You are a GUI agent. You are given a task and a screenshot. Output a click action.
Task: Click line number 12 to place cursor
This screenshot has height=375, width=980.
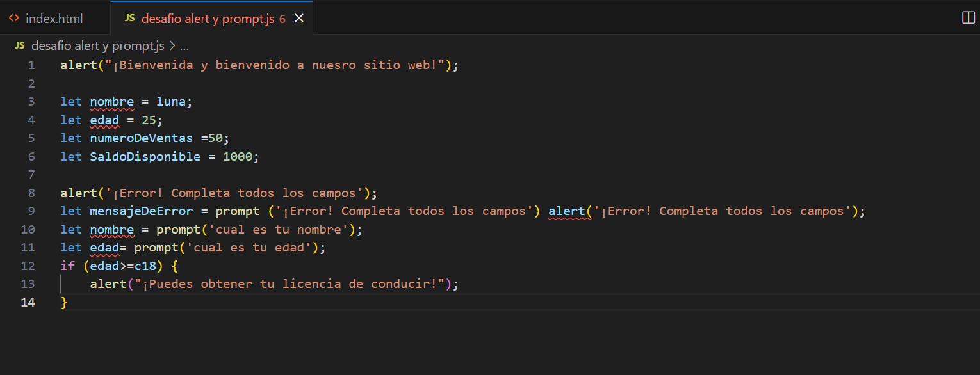tap(28, 265)
